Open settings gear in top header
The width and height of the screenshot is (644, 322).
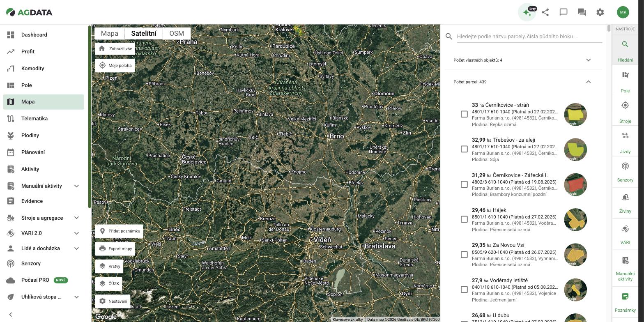click(600, 12)
